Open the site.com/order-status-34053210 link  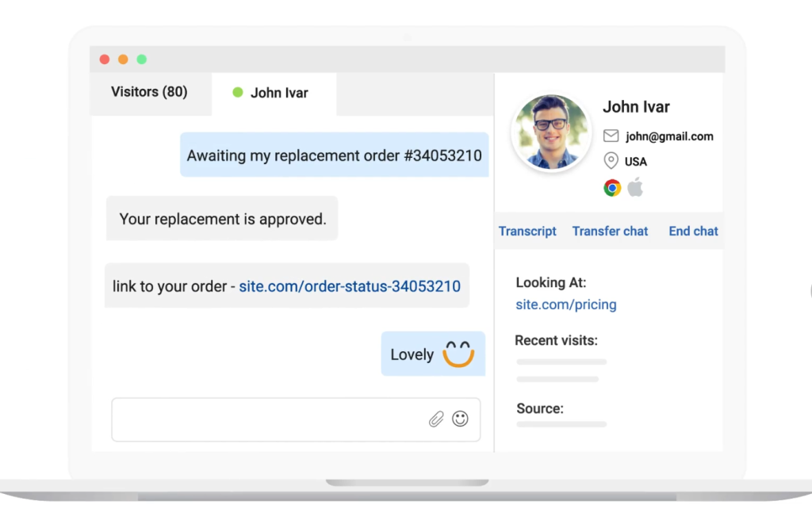click(350, 286)
